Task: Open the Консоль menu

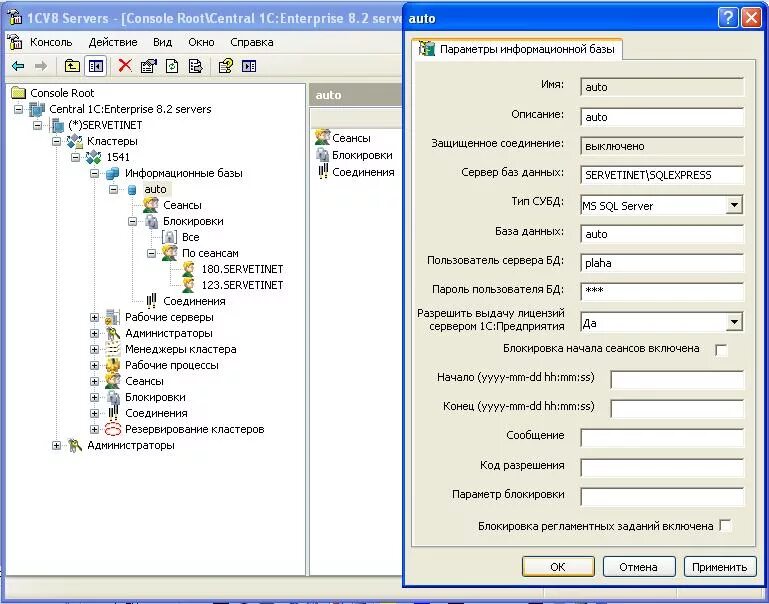Action: point(51,42)
